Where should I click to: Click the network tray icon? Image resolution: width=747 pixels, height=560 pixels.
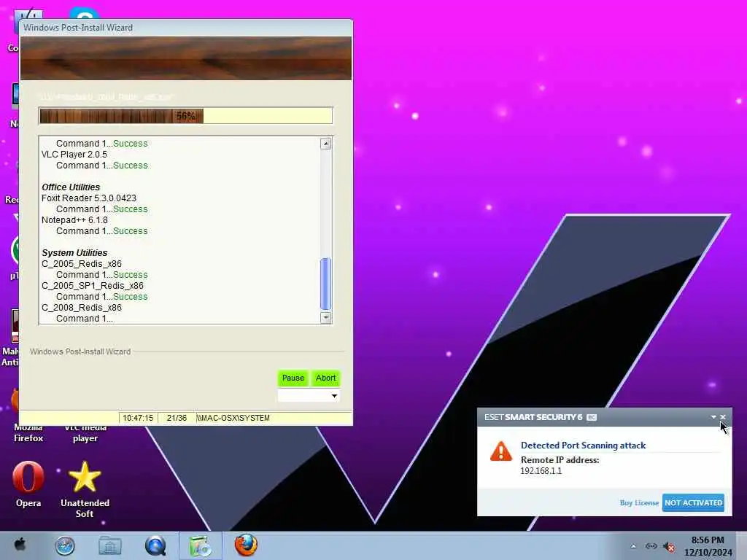pos(651,546)
